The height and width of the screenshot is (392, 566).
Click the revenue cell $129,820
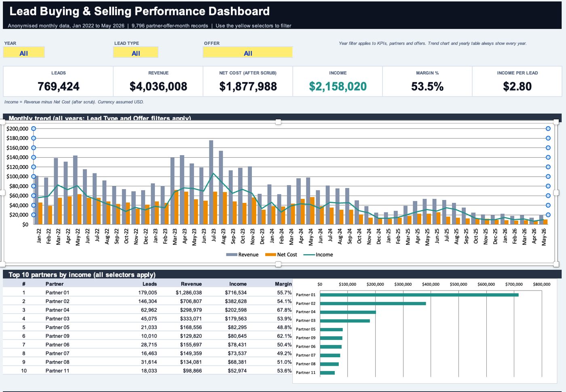click(x=191, y=336)
